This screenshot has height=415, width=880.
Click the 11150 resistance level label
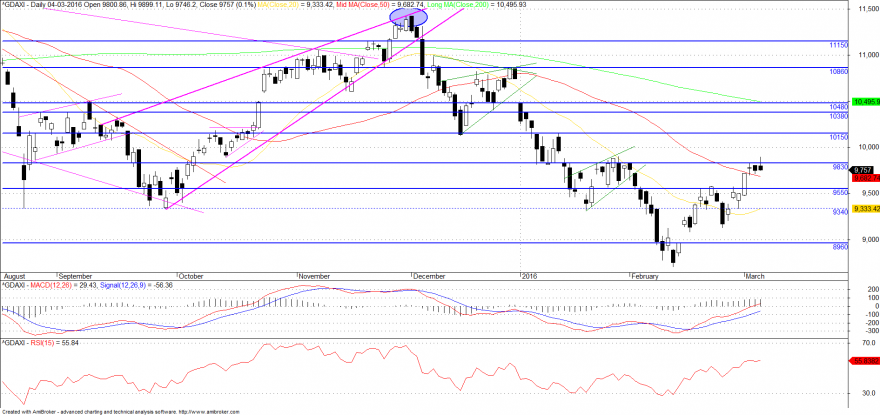(x=838, y=44)
